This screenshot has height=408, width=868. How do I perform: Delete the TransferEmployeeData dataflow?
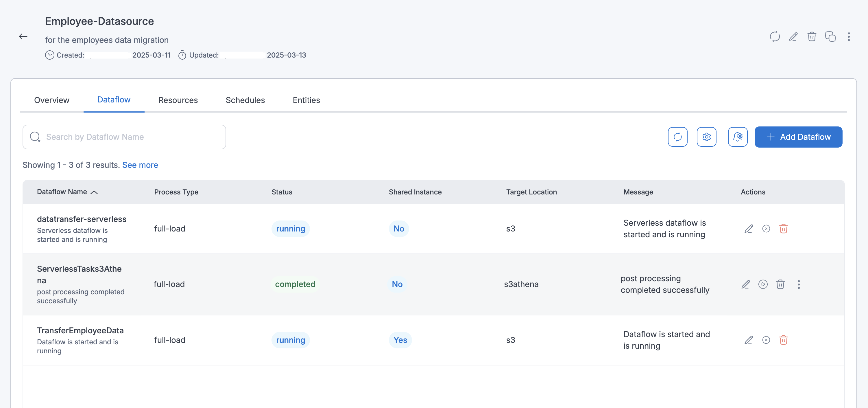[783, 340]
